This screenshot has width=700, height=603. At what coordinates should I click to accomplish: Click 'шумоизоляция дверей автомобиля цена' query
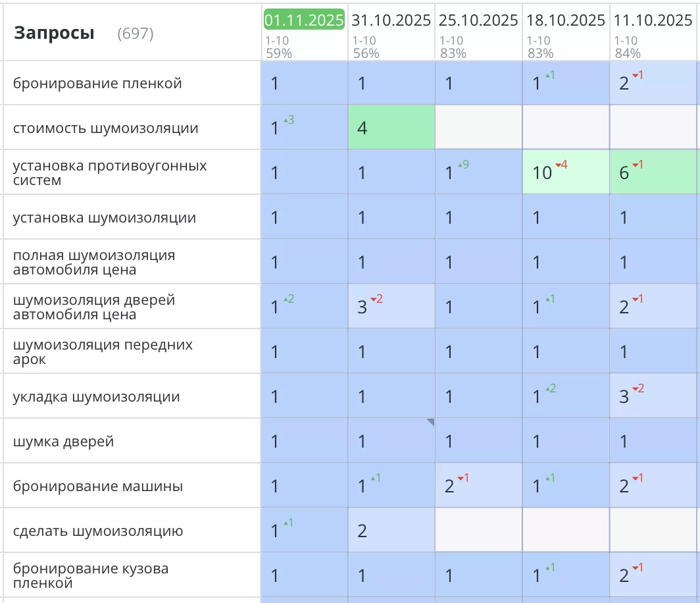click(94, 307)
